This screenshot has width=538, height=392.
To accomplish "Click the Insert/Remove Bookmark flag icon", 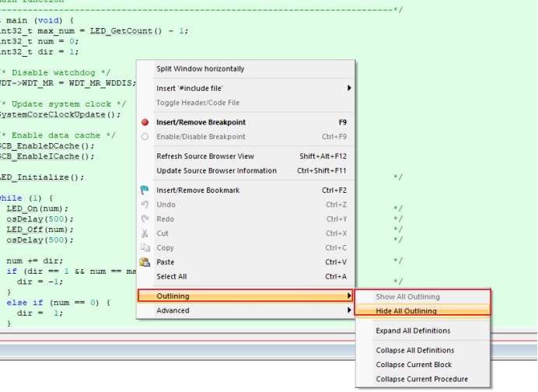I will [x=145, y=190].
